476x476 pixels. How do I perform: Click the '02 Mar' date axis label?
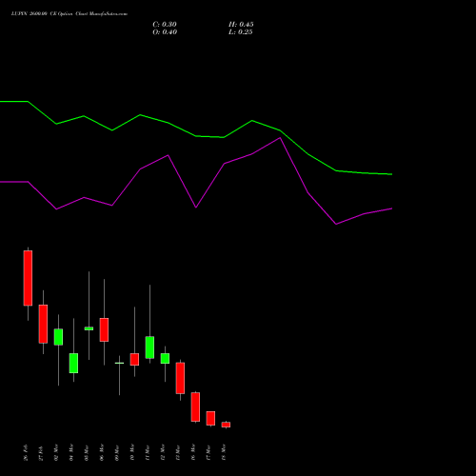click(56, 452)
